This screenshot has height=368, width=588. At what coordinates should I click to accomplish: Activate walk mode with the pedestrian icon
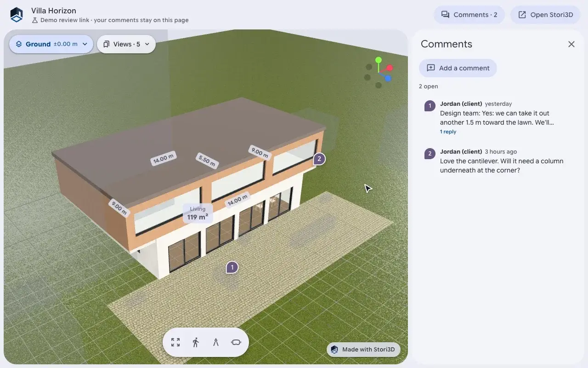click(196, 342)
